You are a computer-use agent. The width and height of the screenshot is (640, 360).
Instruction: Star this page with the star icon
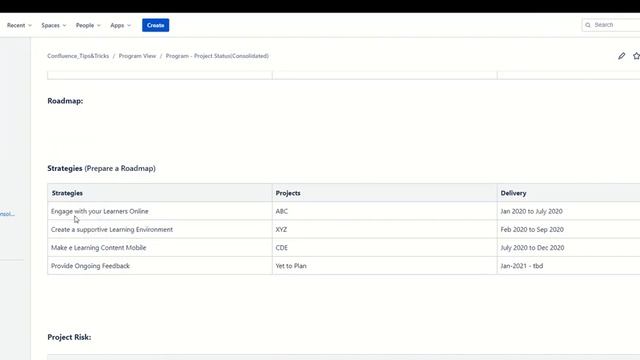coord(636,56)
